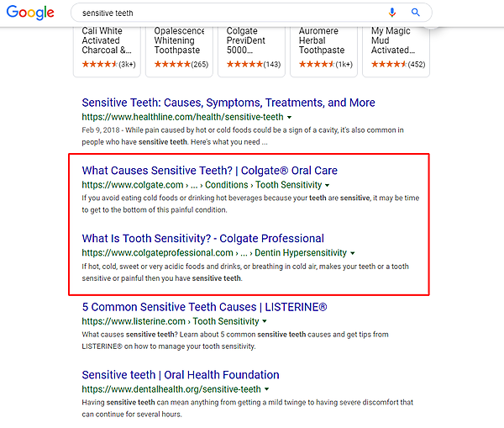Expand arrow beside dentalhealth.org URL
This screenshot has width=504, height=428.
pyautogui.click(x=267, y=390)
